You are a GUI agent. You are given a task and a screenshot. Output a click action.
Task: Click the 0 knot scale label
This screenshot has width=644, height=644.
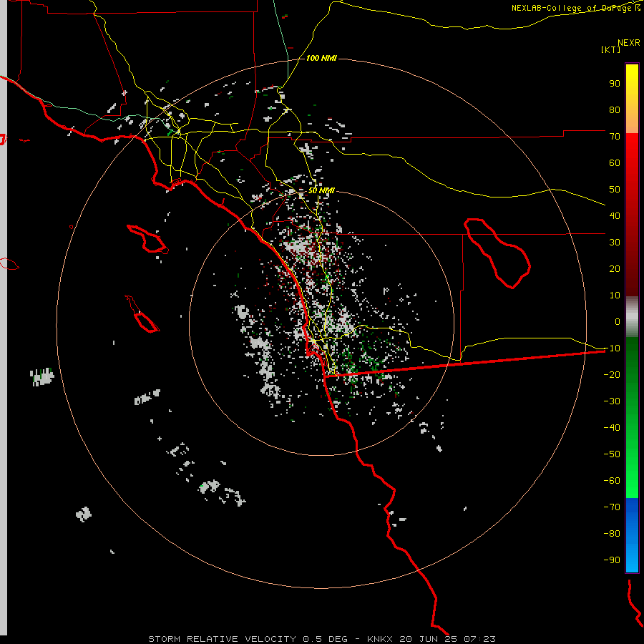[x=618, y=321]
